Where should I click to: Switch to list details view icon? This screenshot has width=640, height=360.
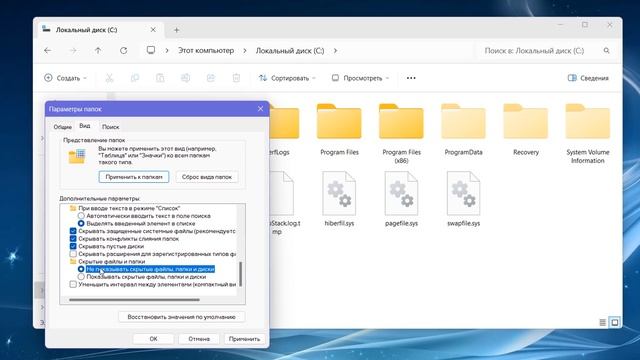(602, 322)
